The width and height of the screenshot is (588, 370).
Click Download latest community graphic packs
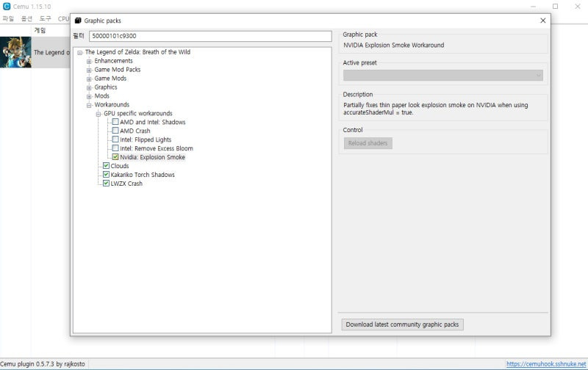(x=402, y=324)
